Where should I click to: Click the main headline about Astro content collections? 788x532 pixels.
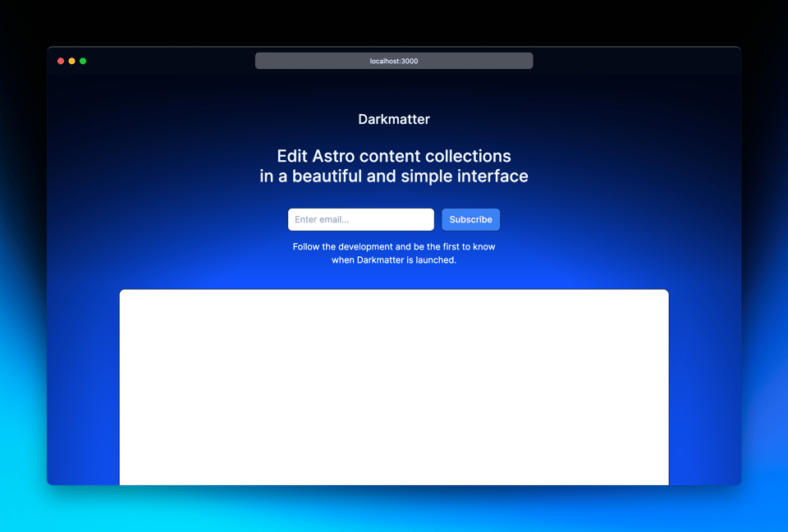pyautogui.click(x=393, y=166)
